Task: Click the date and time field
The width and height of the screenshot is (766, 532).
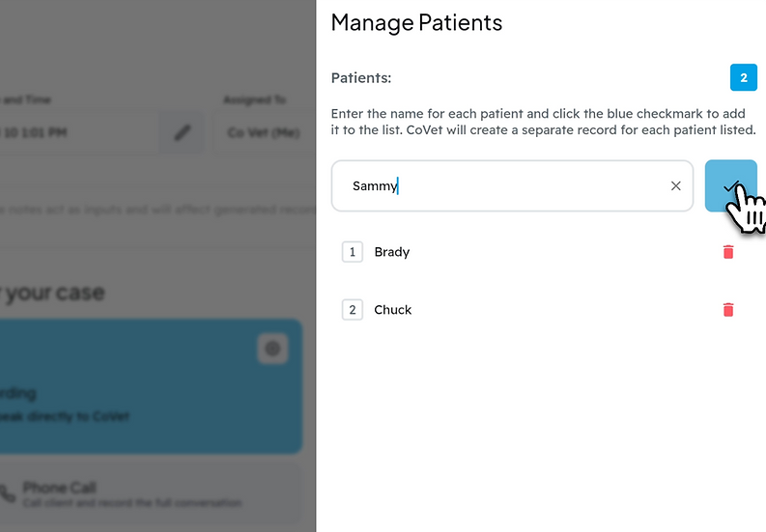Action: point(78,132)
